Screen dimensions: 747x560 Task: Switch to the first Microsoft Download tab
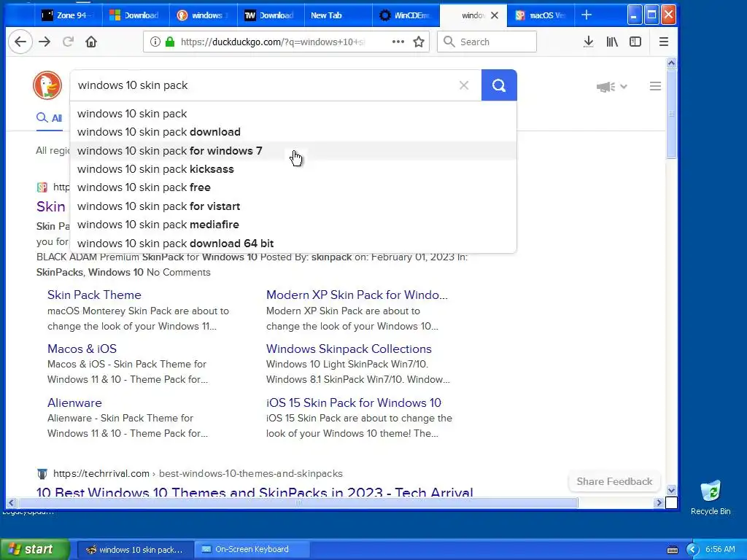click(135, 15)
